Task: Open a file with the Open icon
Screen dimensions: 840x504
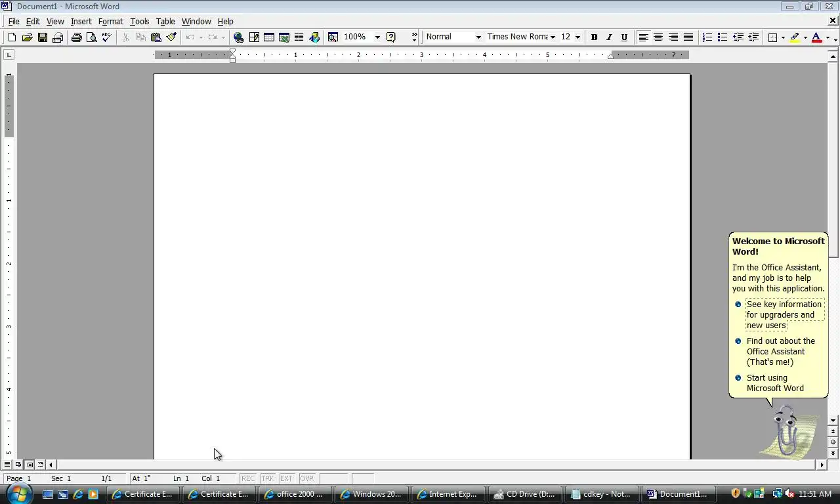Action: (x=27, y=37)
